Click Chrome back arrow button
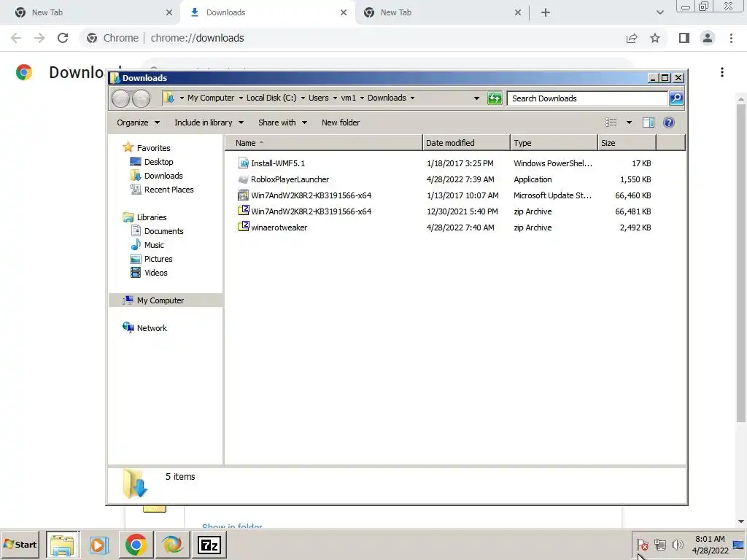Screen dimensions: 747x560 click(x=16, y=38)
